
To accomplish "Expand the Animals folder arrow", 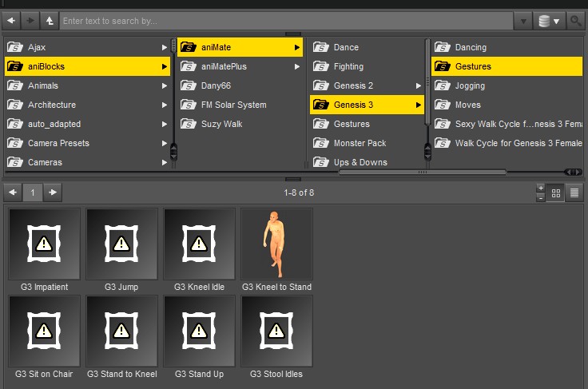I will (x=165, y=85).
